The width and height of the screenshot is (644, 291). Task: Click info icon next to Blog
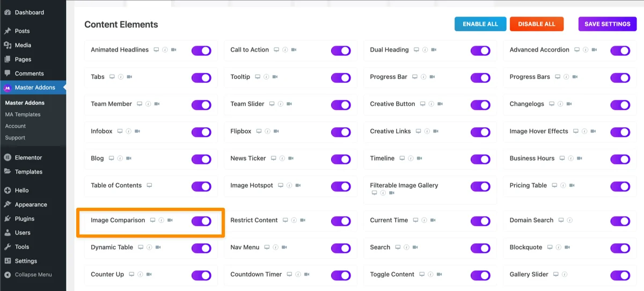120,158
